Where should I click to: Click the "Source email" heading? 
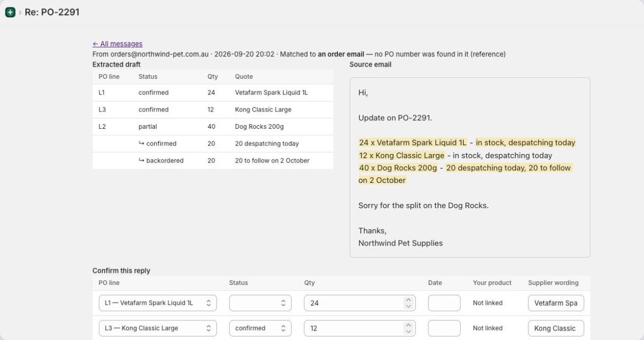(370, 64)
